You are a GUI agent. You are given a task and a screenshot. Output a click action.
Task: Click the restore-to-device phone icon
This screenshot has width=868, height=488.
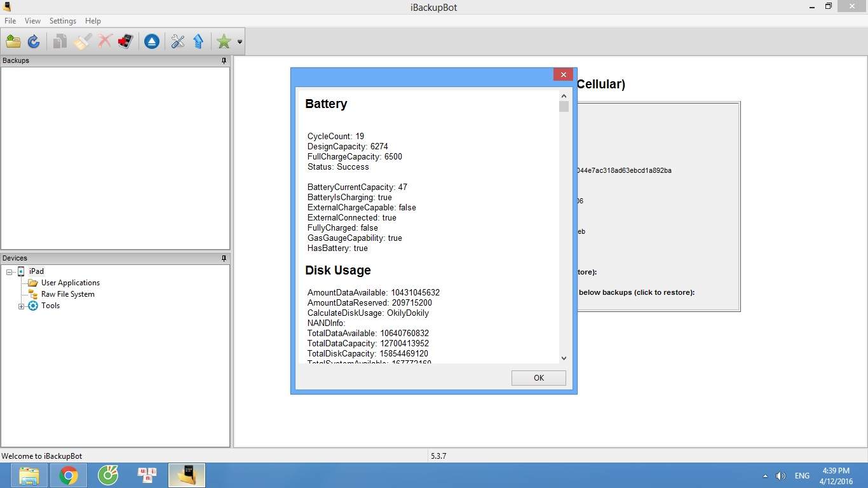point(126,42)
